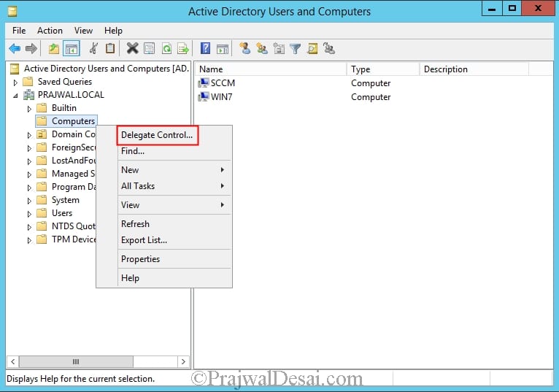Screen dimensions: 559x392
Task: Open the Help menu in menu bar
Action: [x=113, y=31]
